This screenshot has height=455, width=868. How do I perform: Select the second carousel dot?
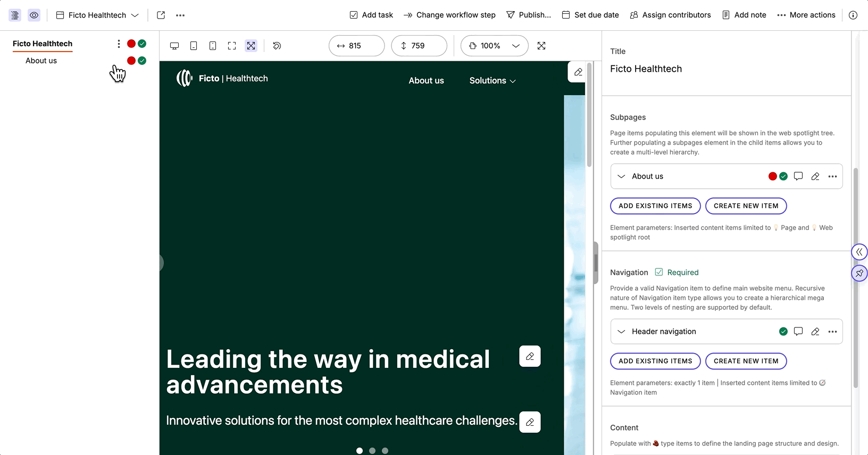(x=372, y=451)
